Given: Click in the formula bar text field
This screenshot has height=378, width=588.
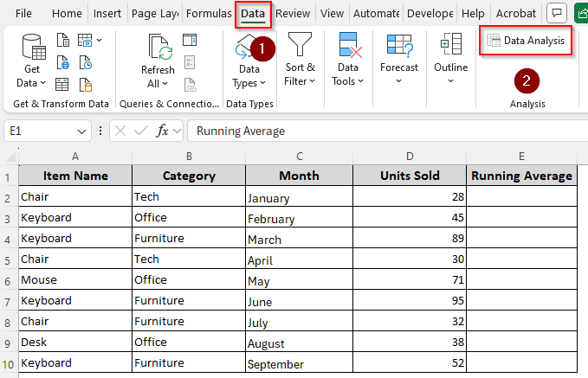Looking at the screenshot, I should click(x=381, y=131).
